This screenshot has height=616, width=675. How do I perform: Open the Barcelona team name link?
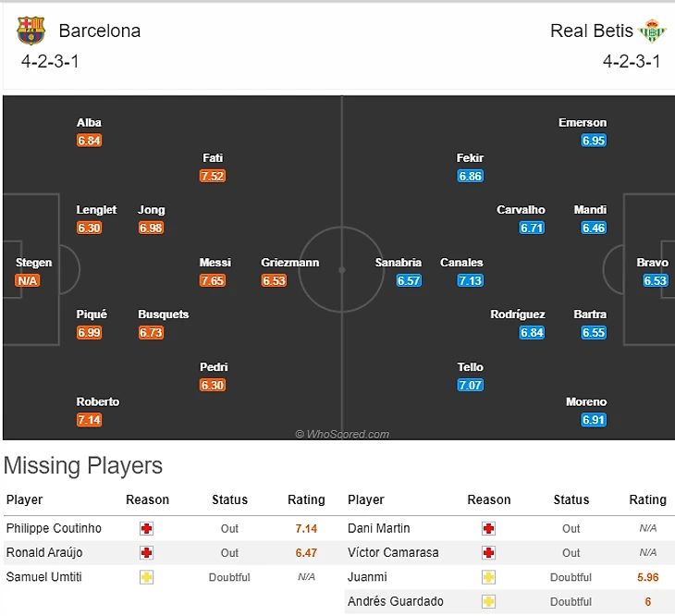point(100,31)
